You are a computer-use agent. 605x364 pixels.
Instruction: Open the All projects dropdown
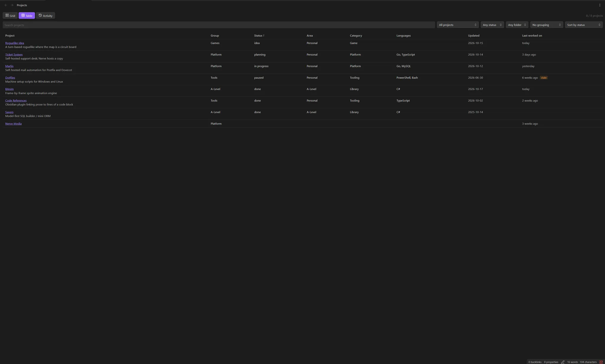pos(458,25)
